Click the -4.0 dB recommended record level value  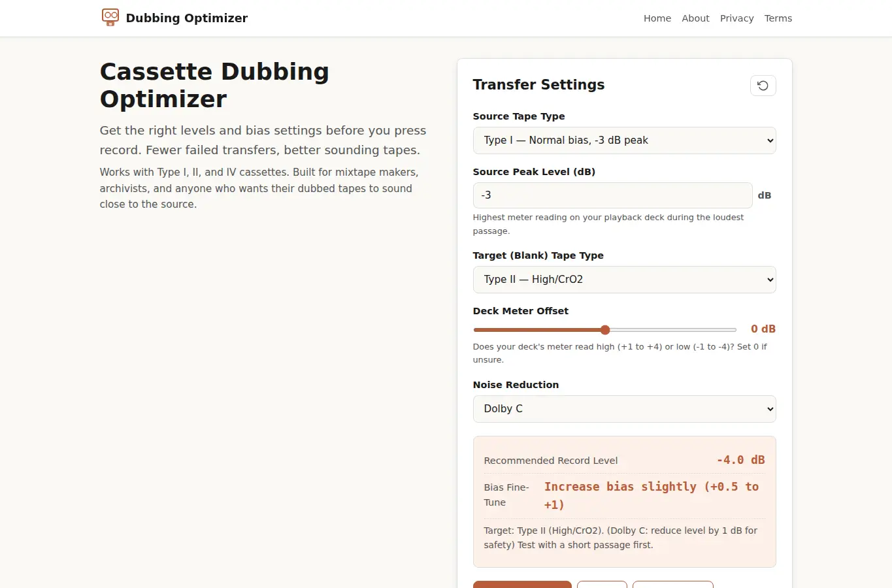[x=740, y=460]
